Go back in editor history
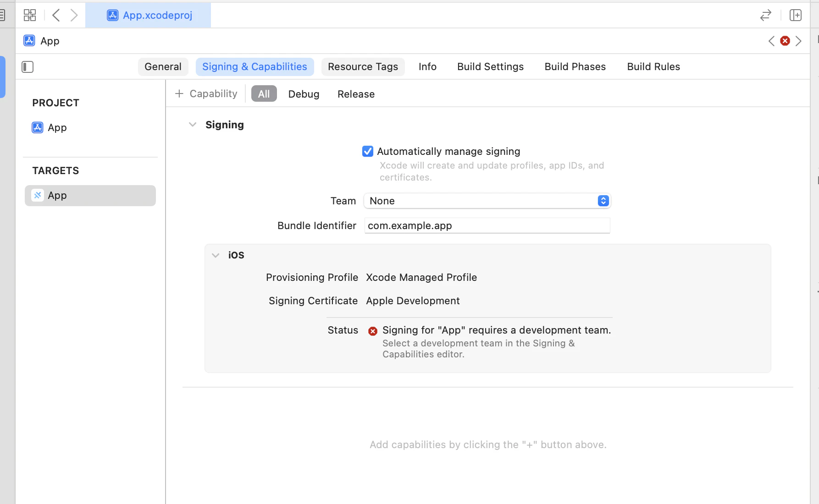Viewport: 819px width, 504px height. (56, 15)
